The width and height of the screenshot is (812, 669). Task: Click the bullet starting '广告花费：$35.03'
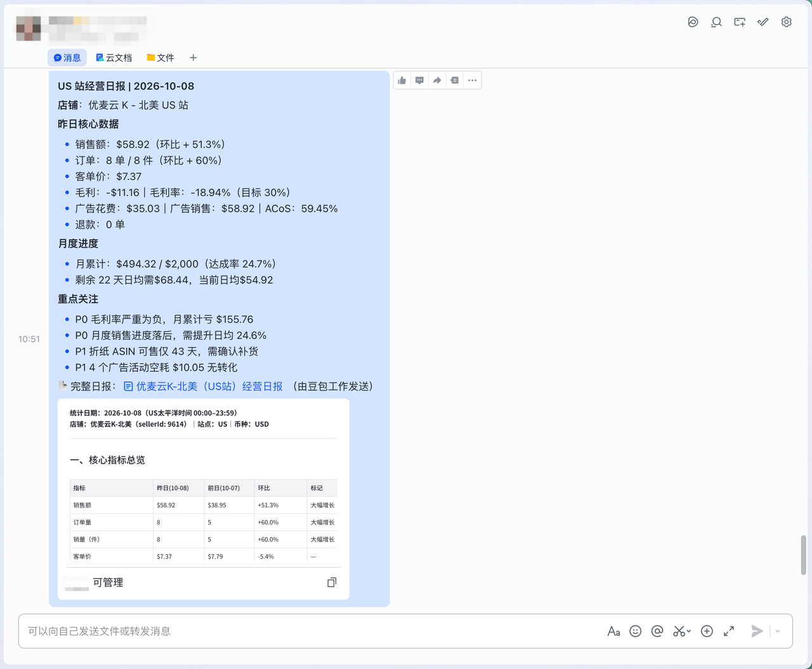[x=207, y=209]
